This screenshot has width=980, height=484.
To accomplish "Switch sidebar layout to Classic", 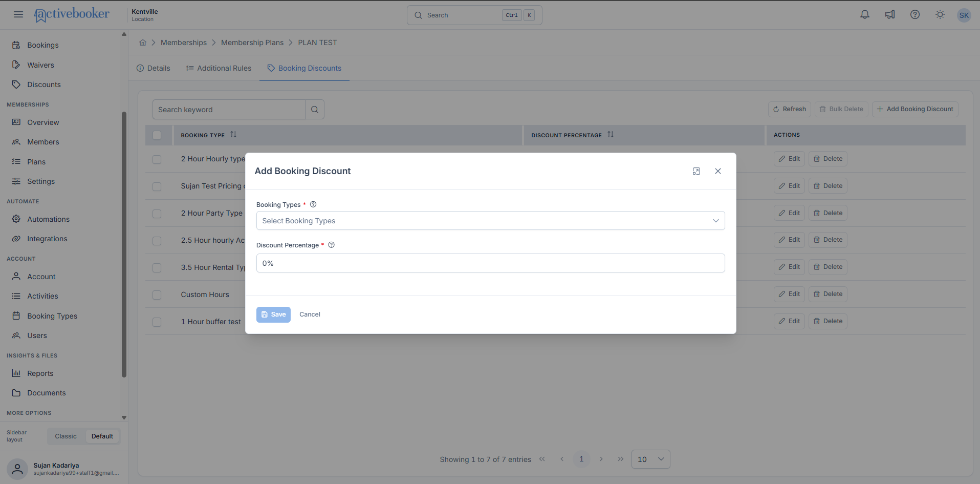I will [66, 436].
